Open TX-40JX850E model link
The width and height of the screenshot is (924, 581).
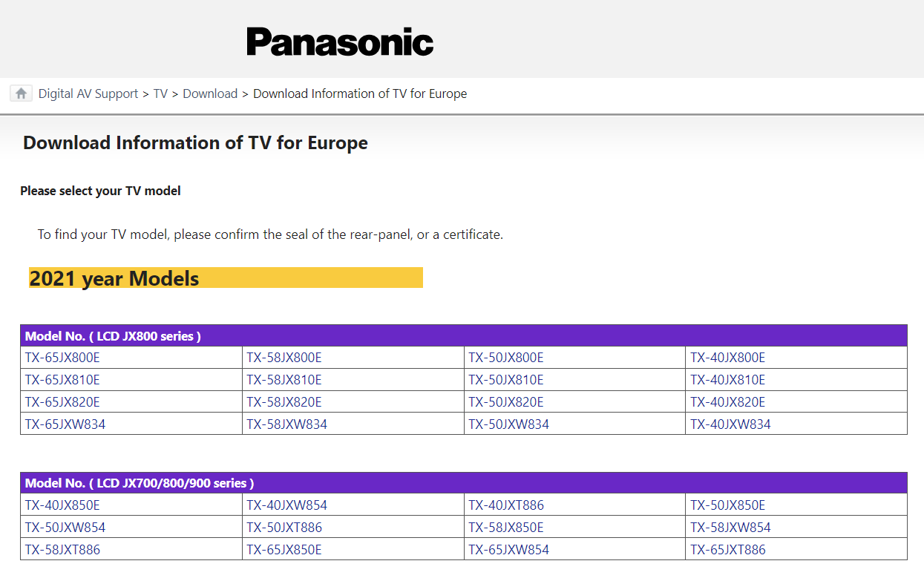(62, 505)
